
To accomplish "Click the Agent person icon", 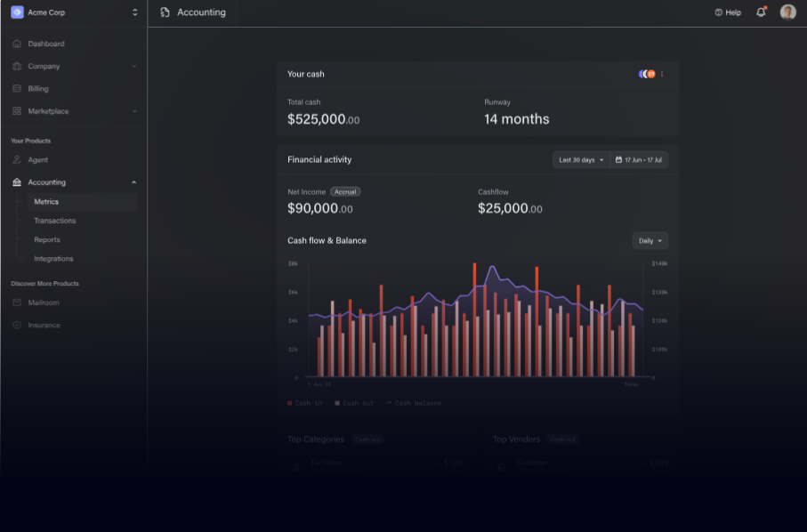I will click(x=17, y=160).
